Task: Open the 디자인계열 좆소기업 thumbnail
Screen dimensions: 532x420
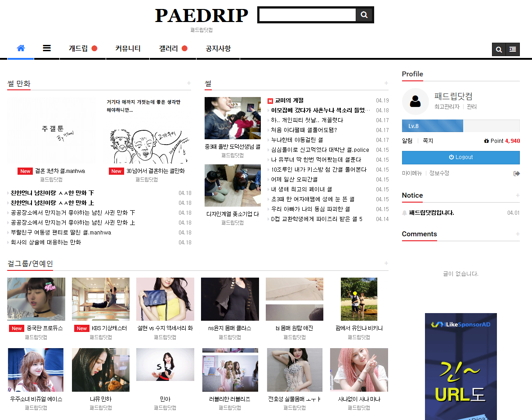Action: click(x=233, y=186)
